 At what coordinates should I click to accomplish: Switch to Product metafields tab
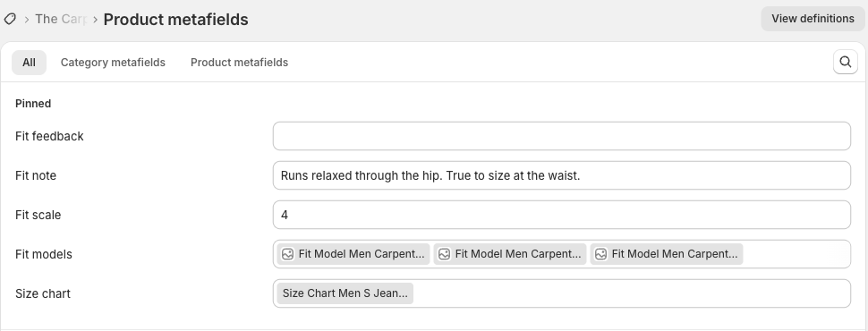[239, 63]
